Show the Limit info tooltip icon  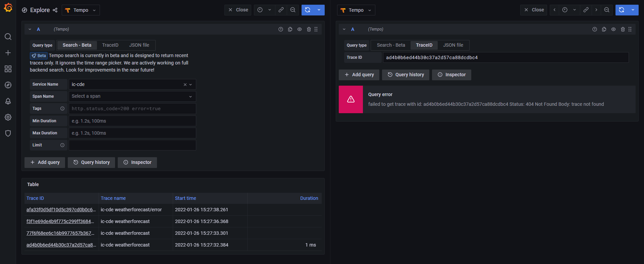(x=62, y=145)
